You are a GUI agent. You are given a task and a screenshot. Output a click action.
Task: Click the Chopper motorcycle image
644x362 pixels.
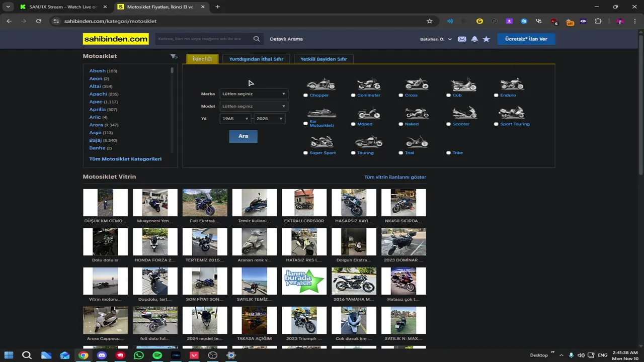tap(320, 84)
